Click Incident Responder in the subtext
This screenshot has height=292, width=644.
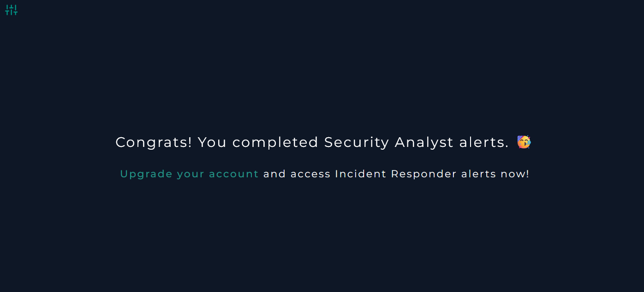pyautogui.click(x=396, y=174)
